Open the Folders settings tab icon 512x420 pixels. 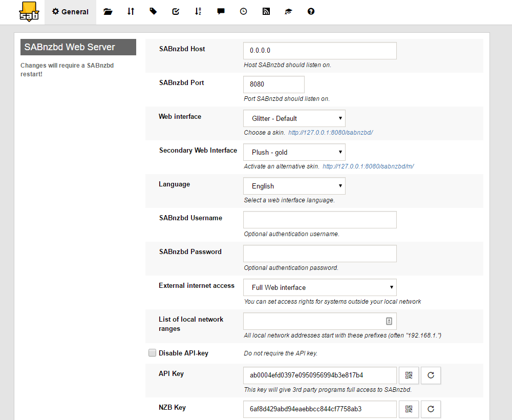click(108, 12)
